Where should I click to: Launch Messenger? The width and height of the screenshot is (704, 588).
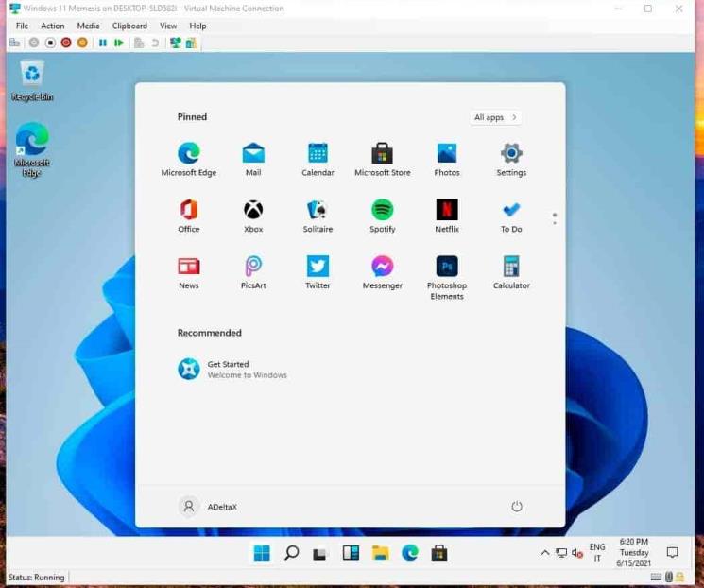[383, 272]
